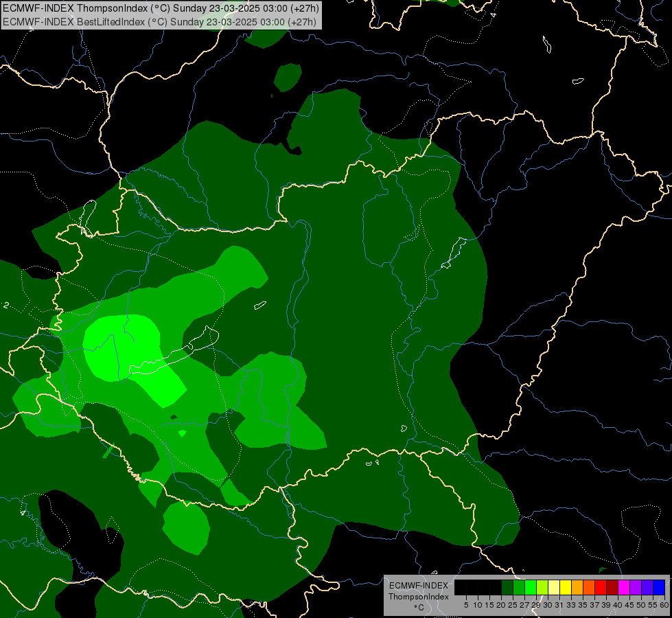
Task: Click the '°C' unit in the legend
Action: 419,607
